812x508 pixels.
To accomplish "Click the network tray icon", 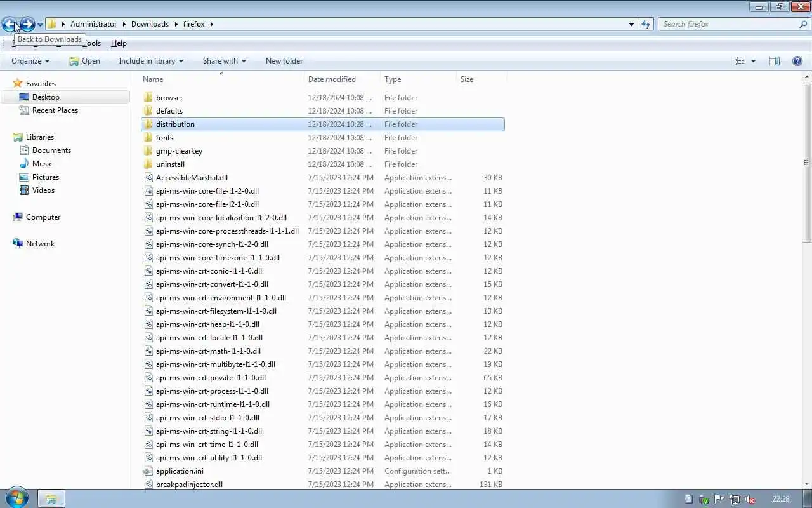I will 735,500.
